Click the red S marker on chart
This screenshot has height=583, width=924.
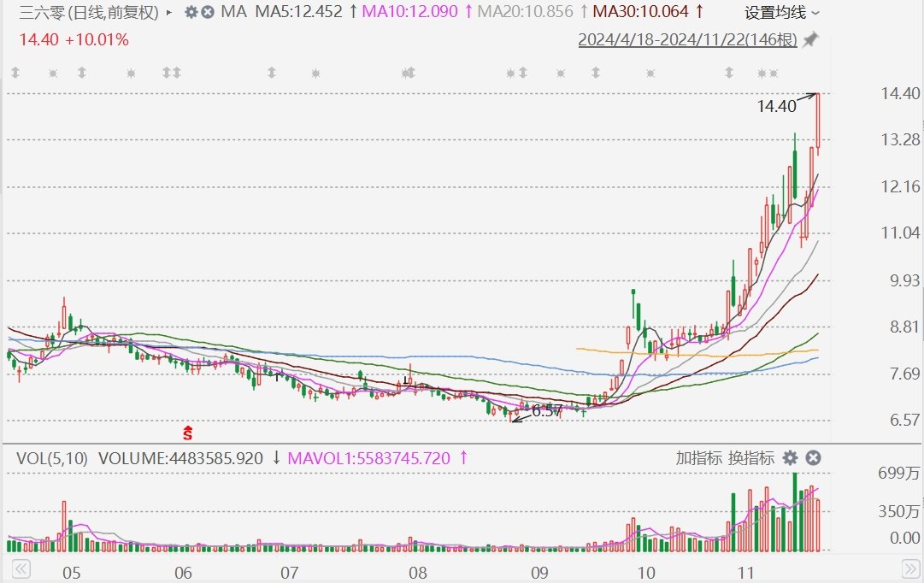(187, 433)
